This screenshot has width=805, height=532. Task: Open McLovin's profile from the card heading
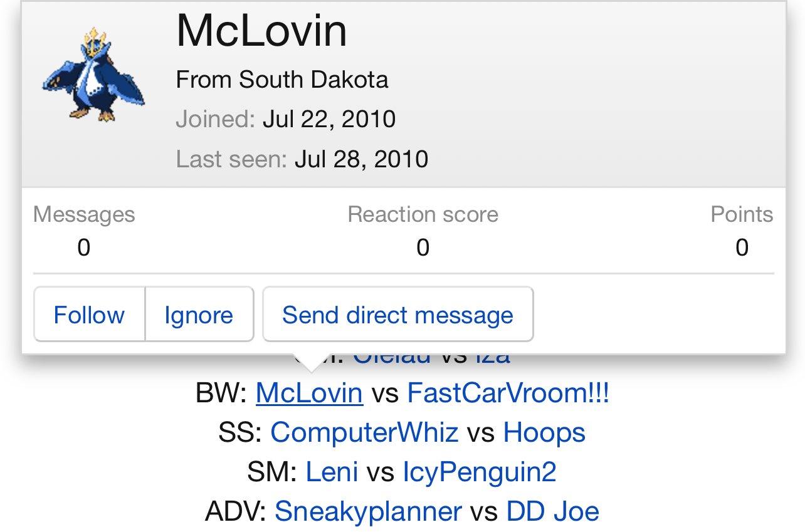(x=261, y=30)
